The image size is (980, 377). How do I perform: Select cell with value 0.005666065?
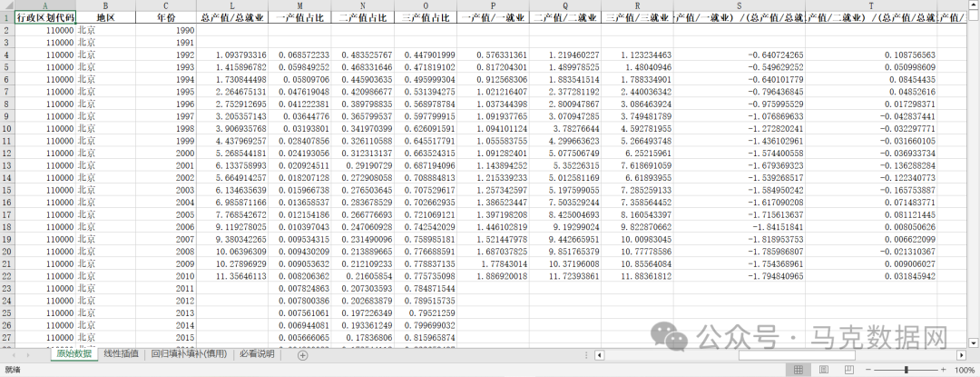point(300,338)
